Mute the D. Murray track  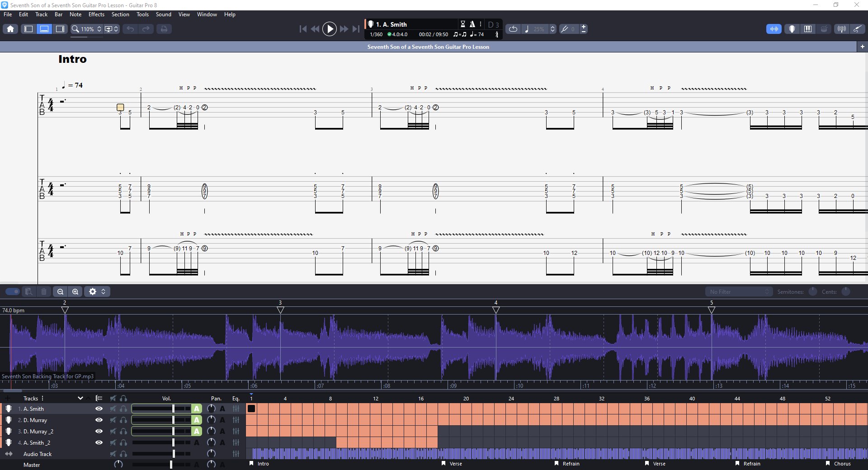113,420
